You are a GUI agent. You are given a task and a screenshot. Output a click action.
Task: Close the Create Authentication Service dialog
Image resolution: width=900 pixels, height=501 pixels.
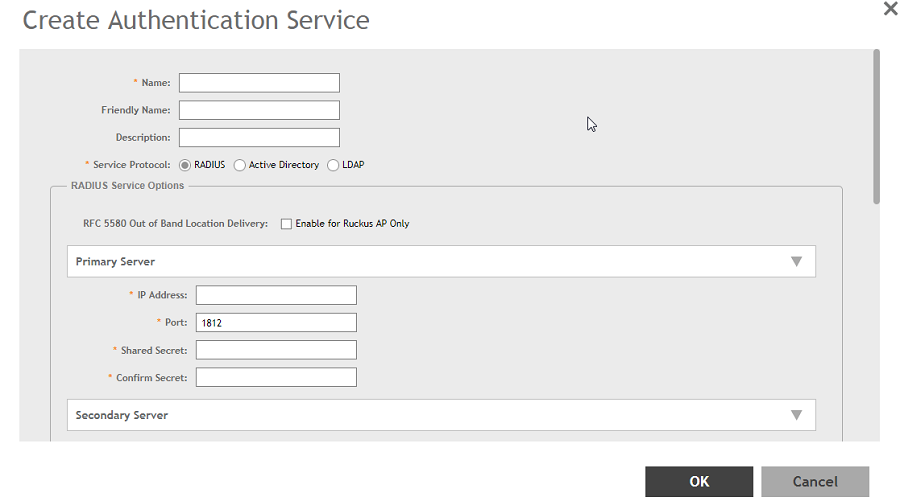tap(890, 9)
